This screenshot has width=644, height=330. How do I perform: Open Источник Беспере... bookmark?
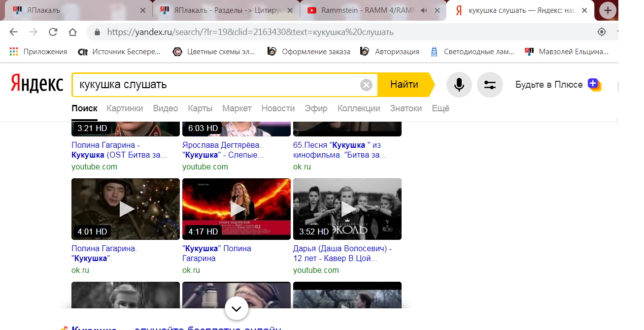coord(120,52)
